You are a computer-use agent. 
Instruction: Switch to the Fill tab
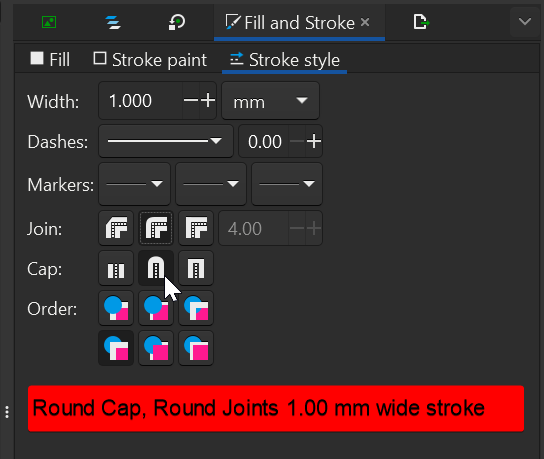pyautogui.click(x=50, y=59)
